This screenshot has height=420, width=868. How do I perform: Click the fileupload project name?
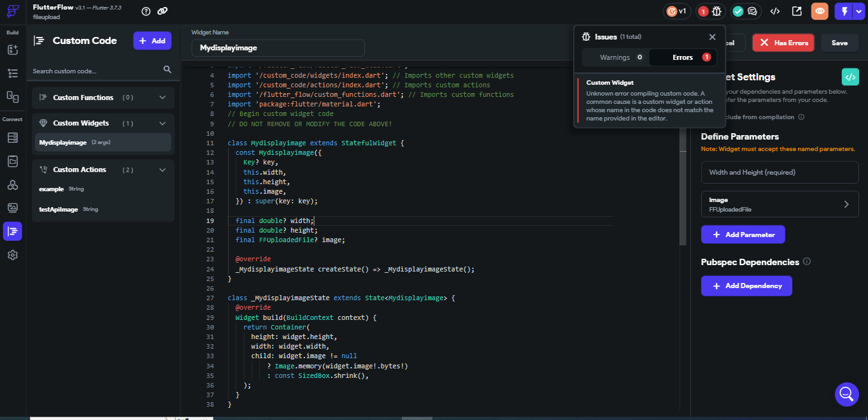(46, 17)
